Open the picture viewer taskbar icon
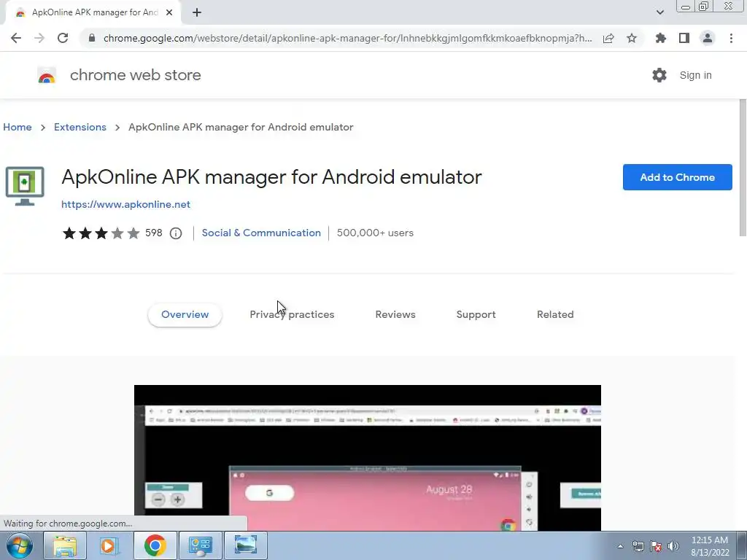 pyautogui.click(x=245, y=545)
